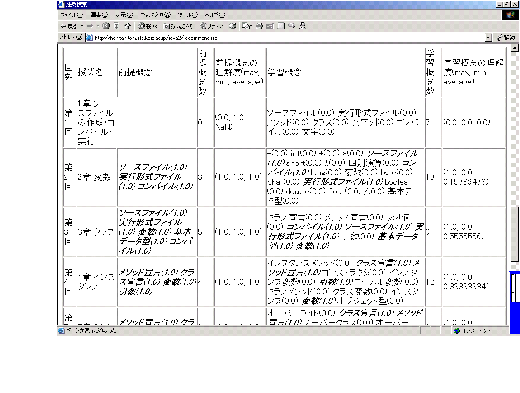This screenshot has width=520, height=393.
Task: Expand the address bar dropdown list
Action: click(488, 38)
